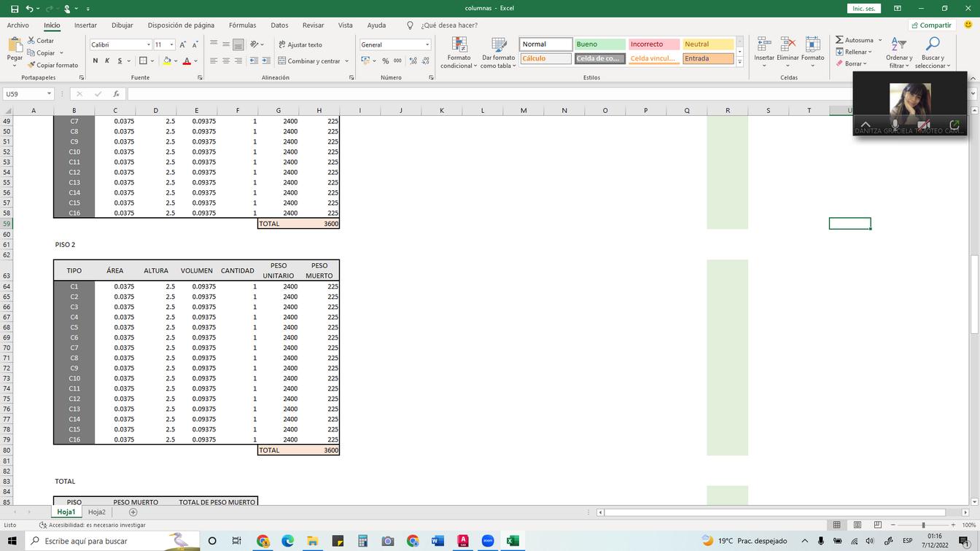Click Accesibilidad: es necesario investigar

point(92,525)
